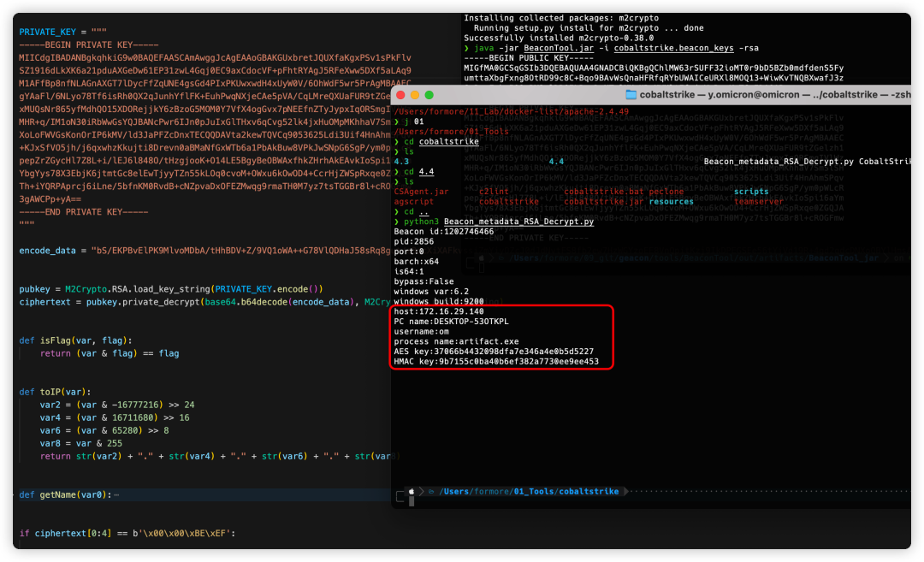Click the terminal cursor block below the prompt
This screenshot has height=562, width=924.
tap(412, 501)
